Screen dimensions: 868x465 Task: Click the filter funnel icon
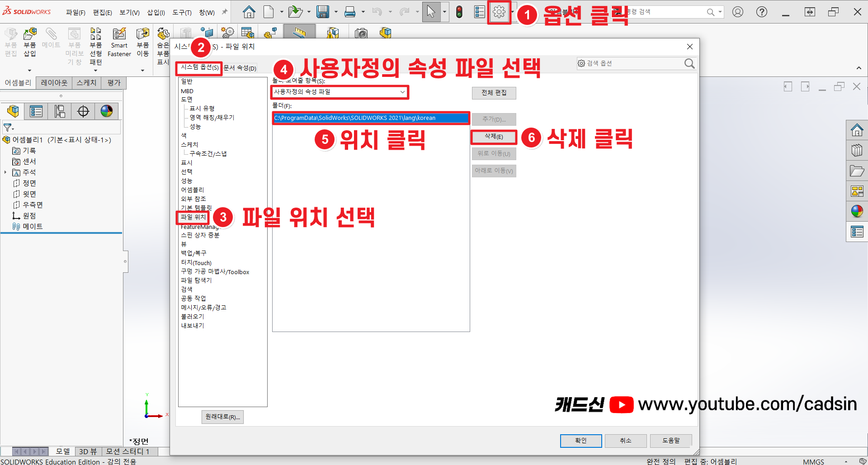point(8,128)
